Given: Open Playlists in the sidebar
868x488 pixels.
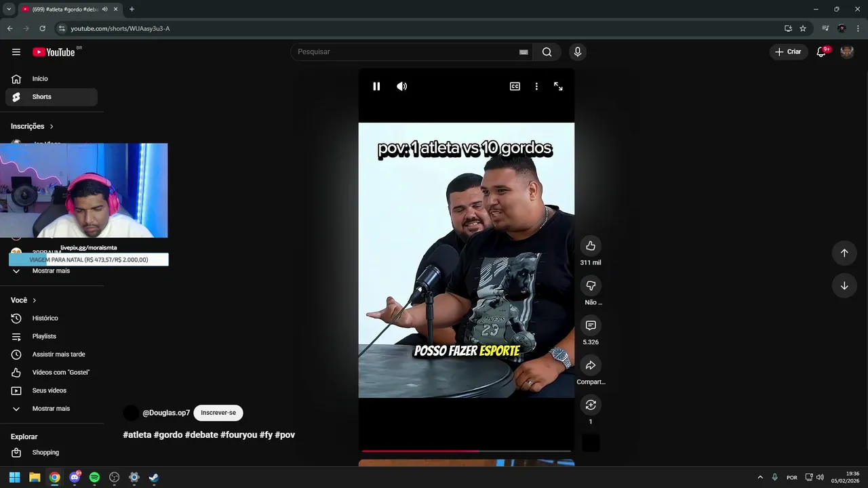Looking at the screenshot, I should tap(52, 336).
